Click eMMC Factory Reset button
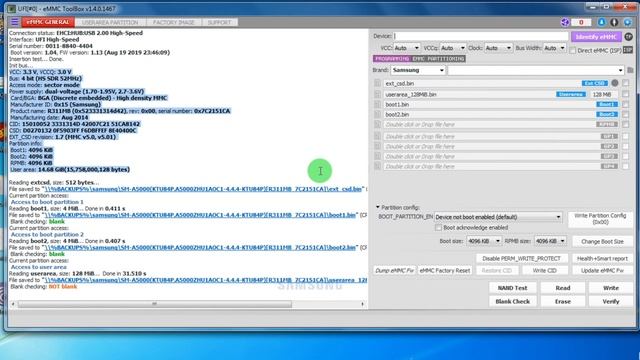 445,271
